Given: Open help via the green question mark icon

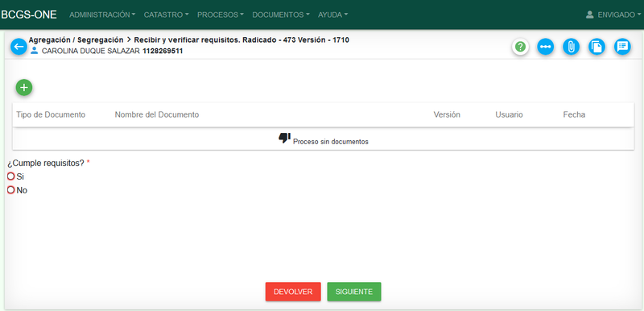Looking at the screenshot, I should click(520, 47).
